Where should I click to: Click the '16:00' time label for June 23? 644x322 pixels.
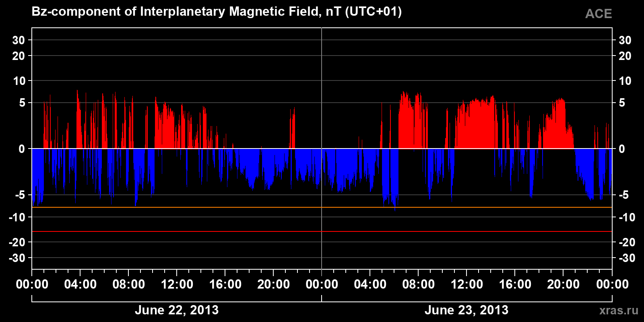(515, 285)
